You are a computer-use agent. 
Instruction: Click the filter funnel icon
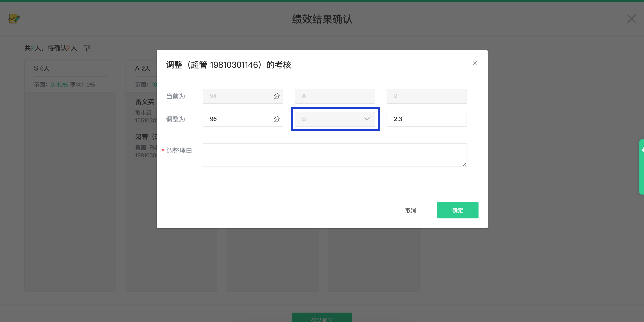[88, 48]
